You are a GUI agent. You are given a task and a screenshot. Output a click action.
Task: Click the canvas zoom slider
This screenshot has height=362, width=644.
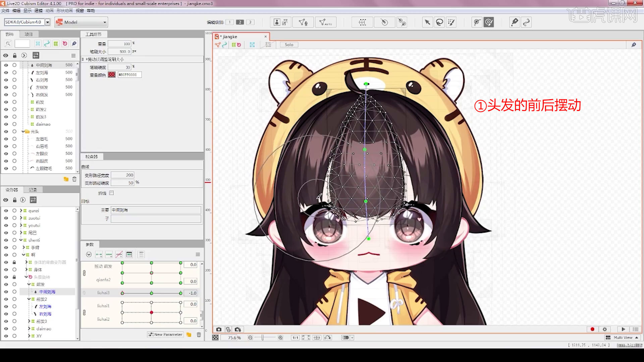coord(265,338)
